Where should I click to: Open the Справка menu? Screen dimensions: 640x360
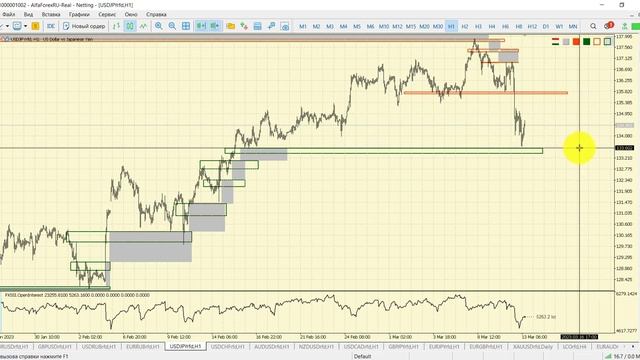[156, 14]
